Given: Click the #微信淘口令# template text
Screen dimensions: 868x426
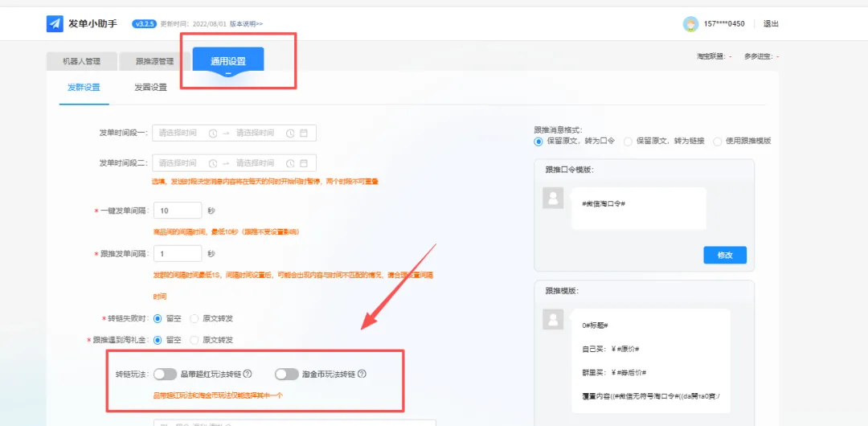Looking at the screenshot, I should [x=604, y=204].
